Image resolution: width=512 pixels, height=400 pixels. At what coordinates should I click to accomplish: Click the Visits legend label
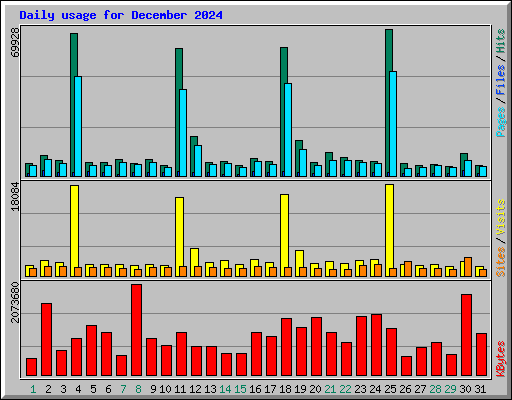[x=500, y=217]
